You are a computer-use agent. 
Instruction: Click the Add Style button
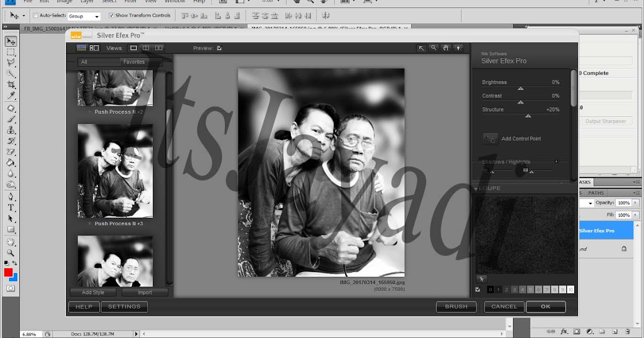(93, 292)
